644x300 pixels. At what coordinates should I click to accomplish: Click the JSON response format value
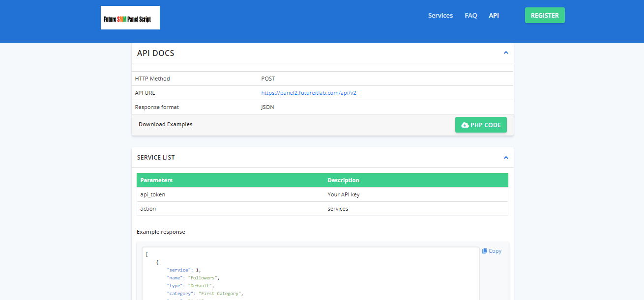(x=267, y=107)
